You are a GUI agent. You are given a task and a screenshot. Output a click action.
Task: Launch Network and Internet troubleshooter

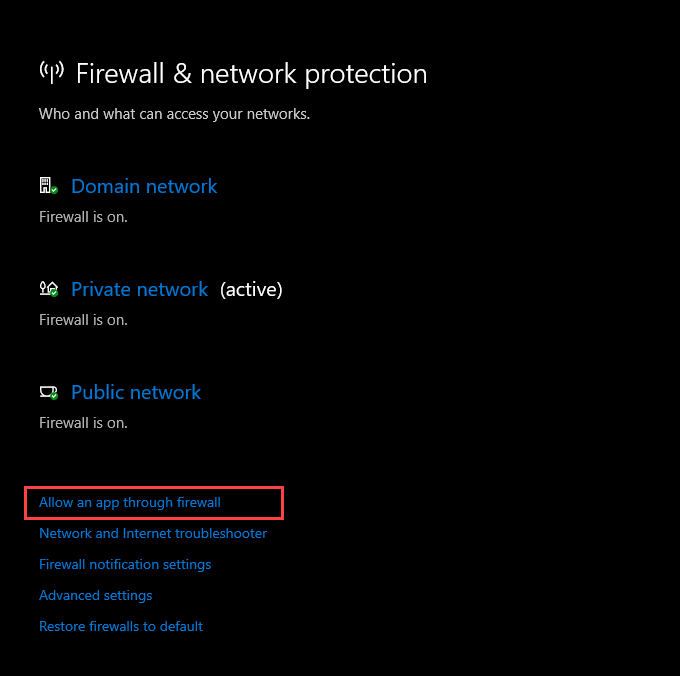pyautogui.click(x=153, y=534)
